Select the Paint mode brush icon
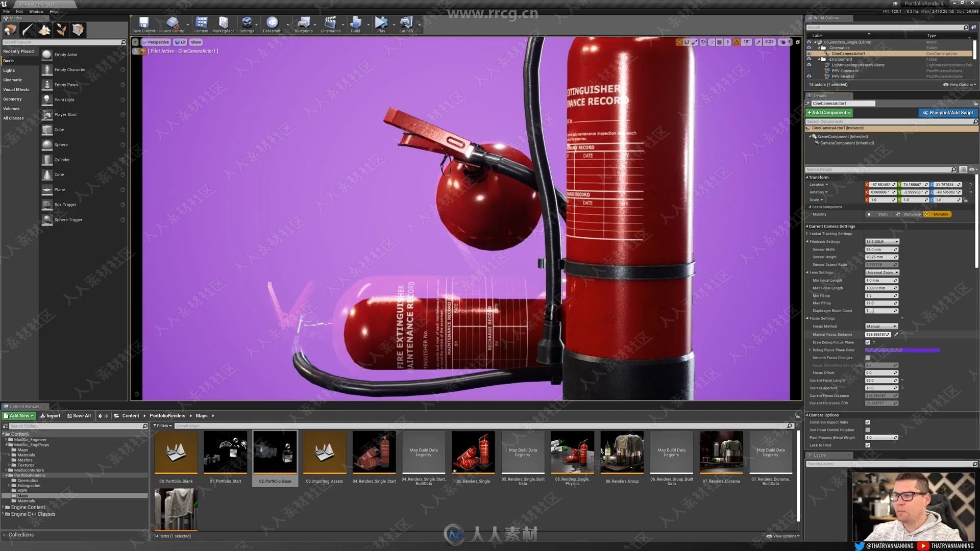980x551 pixels. click(x=28, y=30)
